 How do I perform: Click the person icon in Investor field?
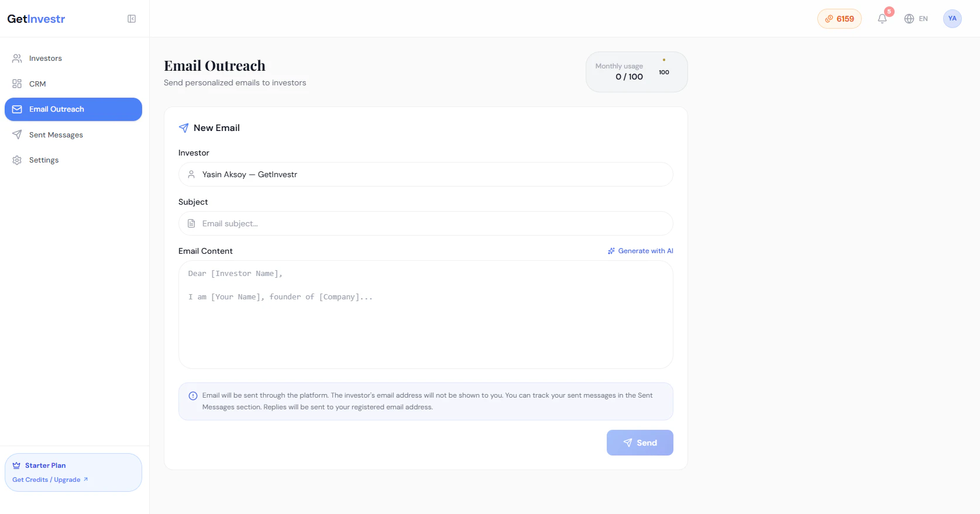191,174
